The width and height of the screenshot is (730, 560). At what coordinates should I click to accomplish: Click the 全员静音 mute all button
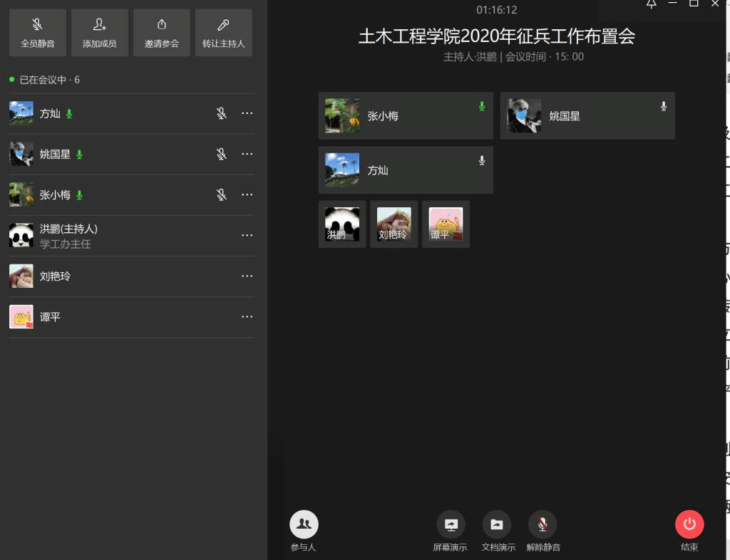38,33
